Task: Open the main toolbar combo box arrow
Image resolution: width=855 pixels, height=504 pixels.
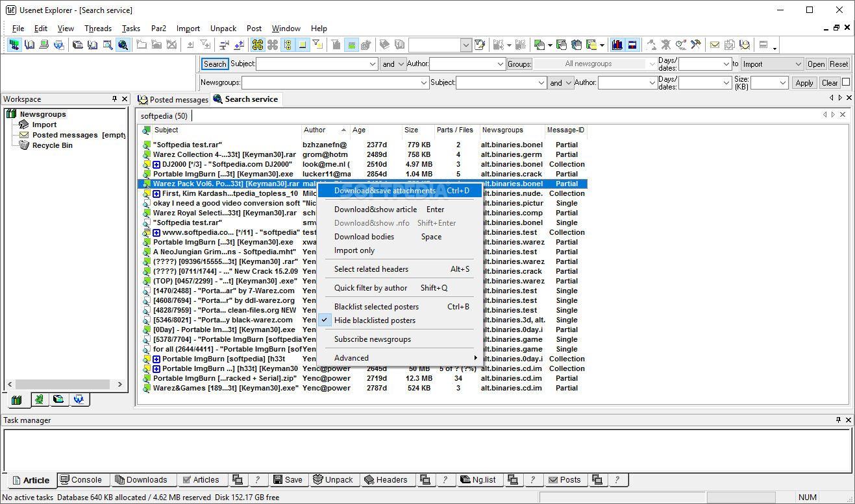Action: point(466,45)
